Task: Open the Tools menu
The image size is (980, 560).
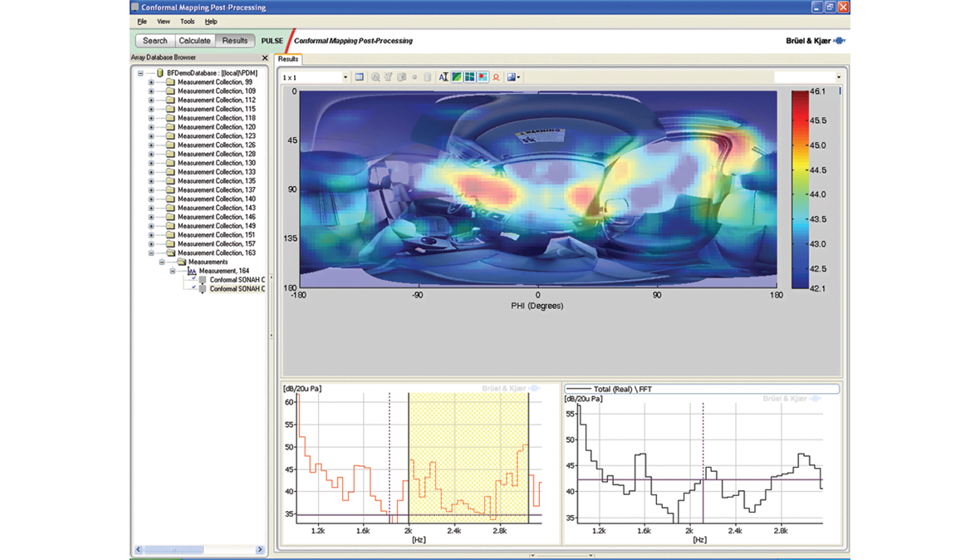Action: (x=187, y=22)
